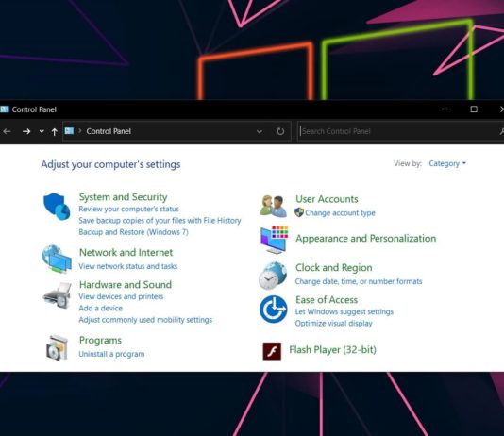504x436 pixels.
Task: Open Adjust commonly used mobility settings
Action: [145, 320]
